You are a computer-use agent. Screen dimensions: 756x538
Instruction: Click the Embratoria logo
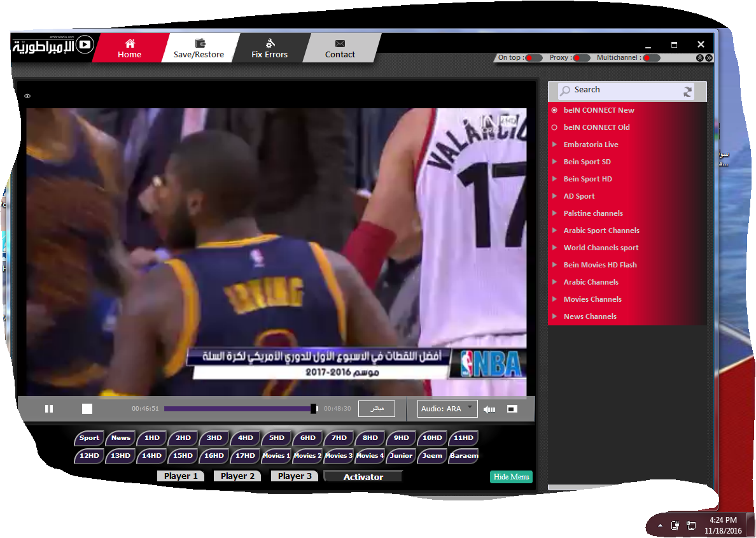click(x=53, y=46)
